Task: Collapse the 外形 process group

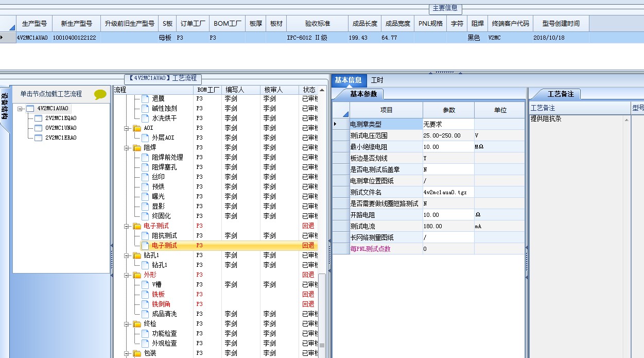Action: tap(127, 275)
